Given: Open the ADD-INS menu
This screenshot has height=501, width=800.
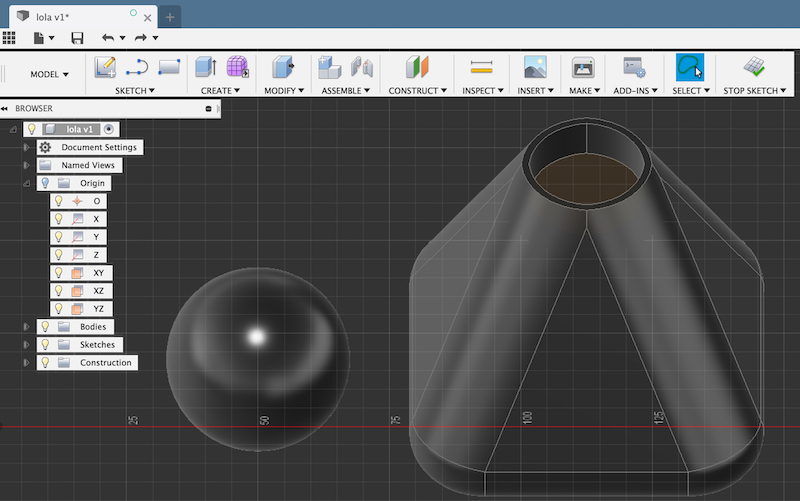Looking at the screenshot, I should [x=635, y=90].
